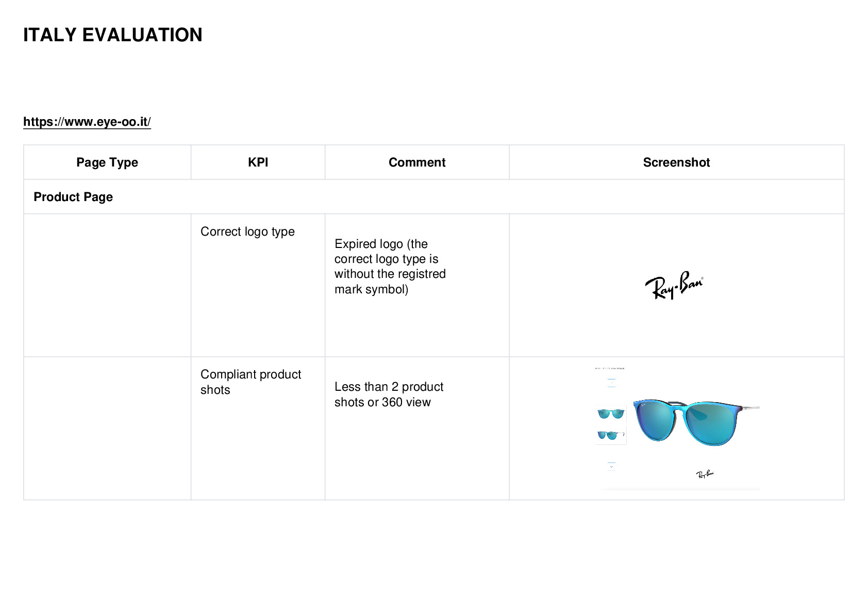Select the Comment column header
This screenshot has height=614, width=868.
[x=417, y=162]
